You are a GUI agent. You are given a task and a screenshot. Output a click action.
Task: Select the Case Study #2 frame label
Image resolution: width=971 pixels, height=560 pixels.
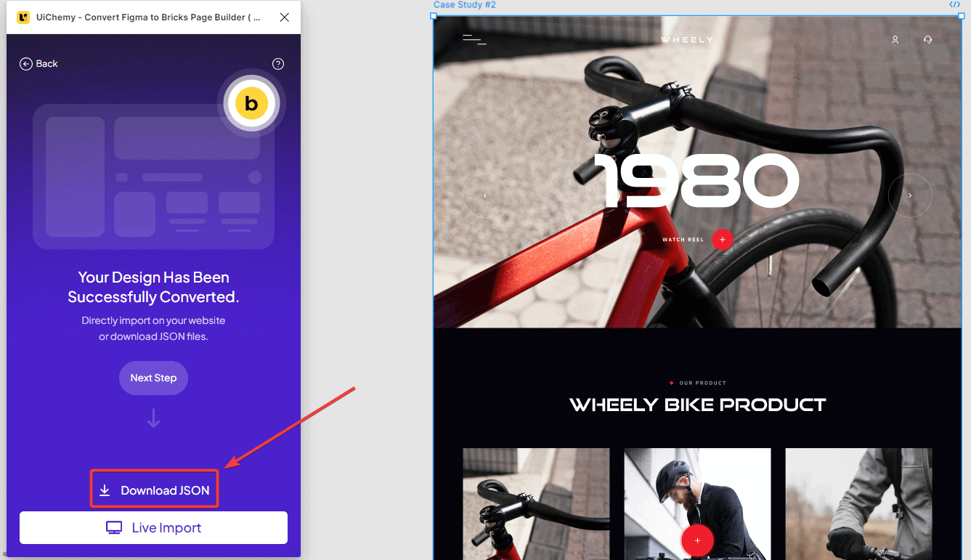(464, 5)
